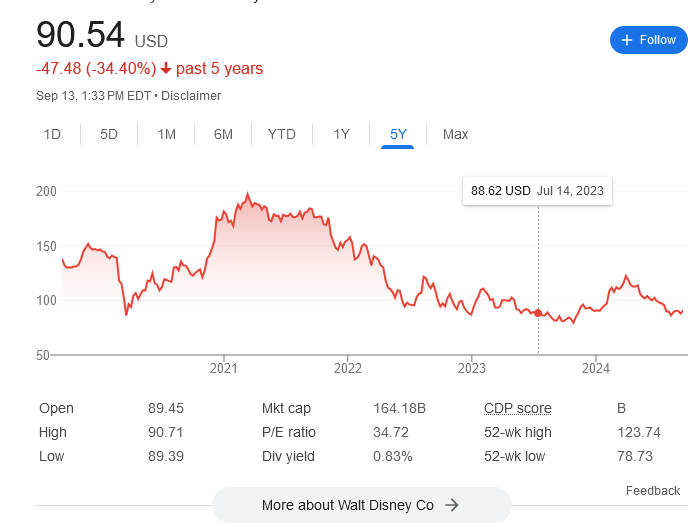Click the CDP score label

517,408
